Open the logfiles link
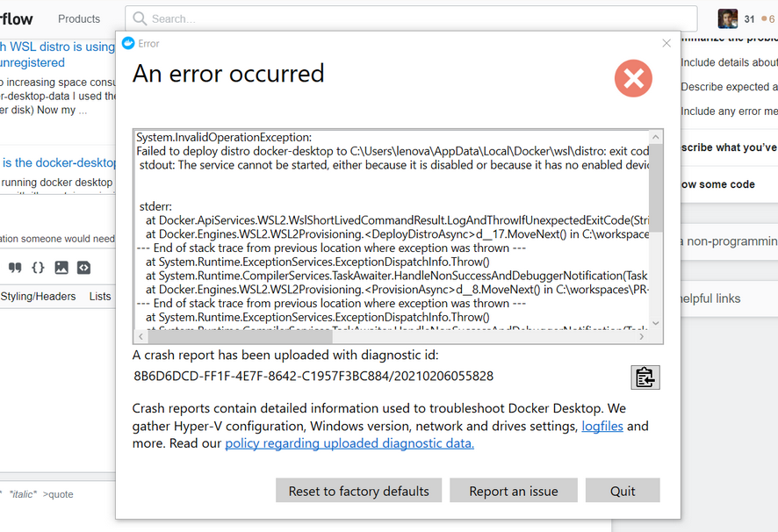Screen dimensions: 778x532 click(602, 426)
